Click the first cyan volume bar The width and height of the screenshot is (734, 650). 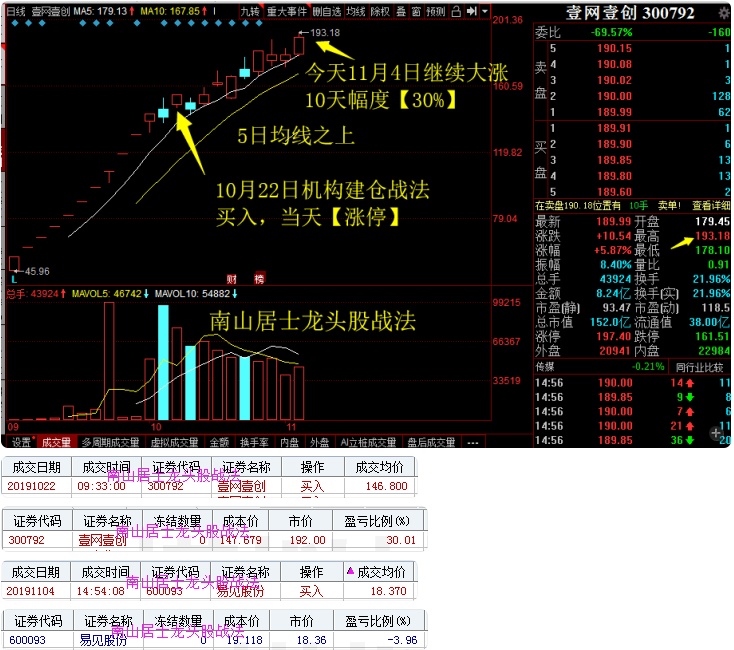[x=163, y=362]
